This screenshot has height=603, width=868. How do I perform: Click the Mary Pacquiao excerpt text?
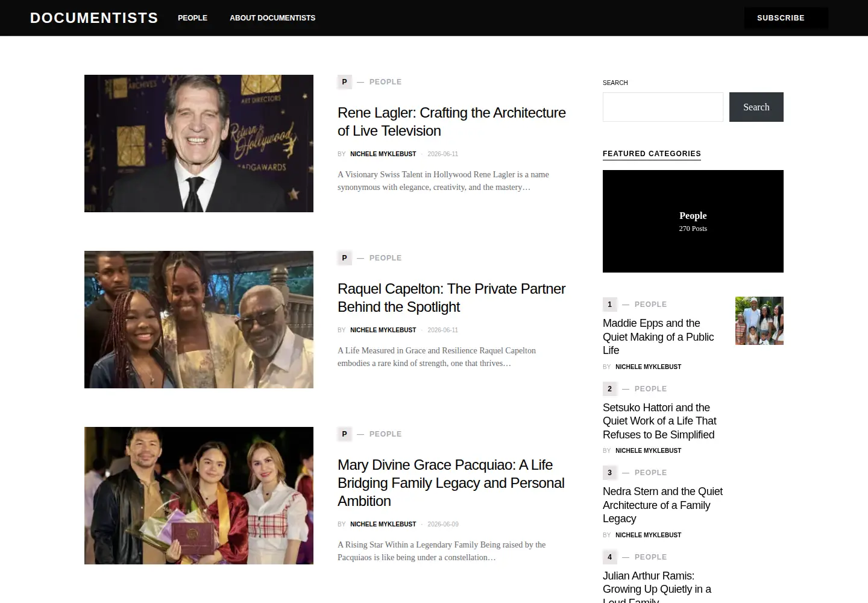tap(441, 551)
